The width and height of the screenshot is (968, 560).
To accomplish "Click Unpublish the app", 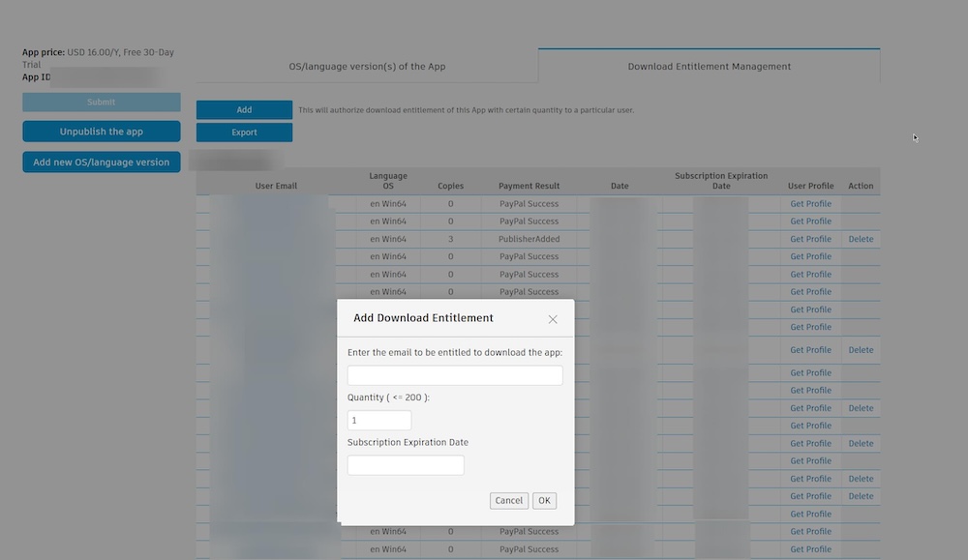I will pos(101,131).
